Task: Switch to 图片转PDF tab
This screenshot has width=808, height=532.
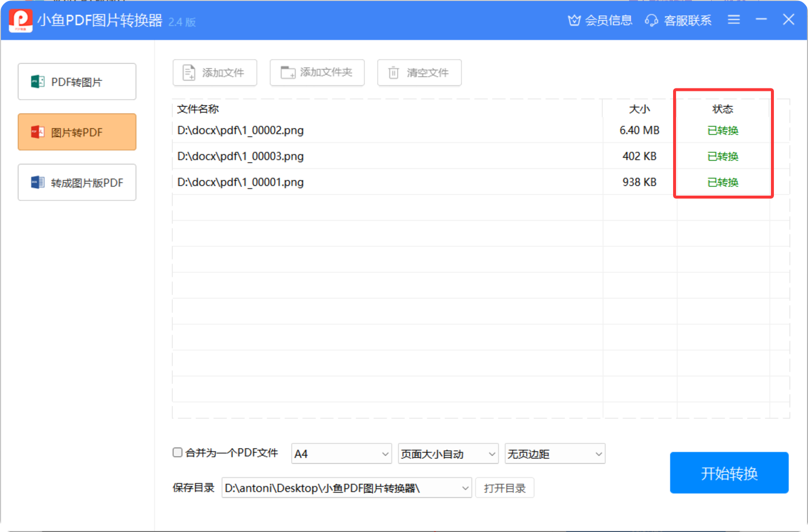Action: (77, 132)
